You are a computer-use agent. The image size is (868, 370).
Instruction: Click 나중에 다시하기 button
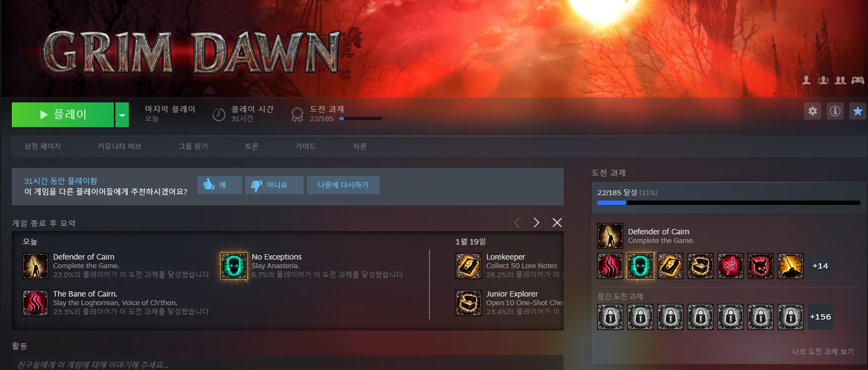click(x=343, y=185)
